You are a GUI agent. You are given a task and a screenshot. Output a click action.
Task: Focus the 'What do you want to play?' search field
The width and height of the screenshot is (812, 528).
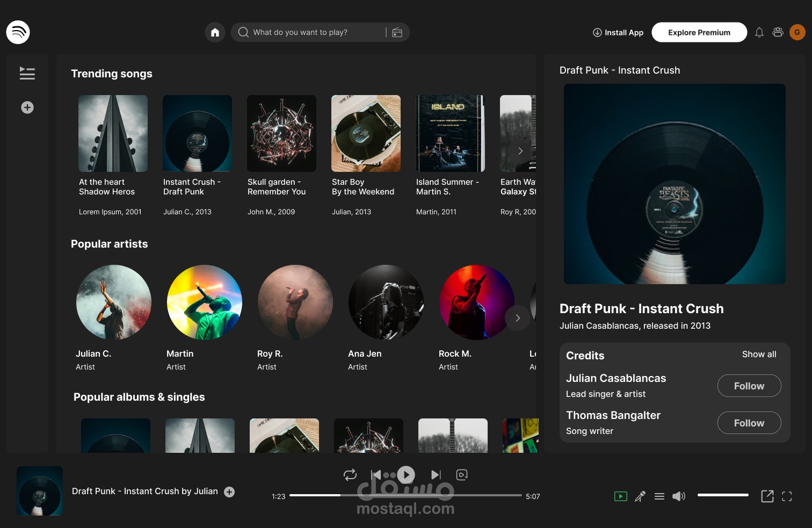pyautogui.click(x=320, y=32)
